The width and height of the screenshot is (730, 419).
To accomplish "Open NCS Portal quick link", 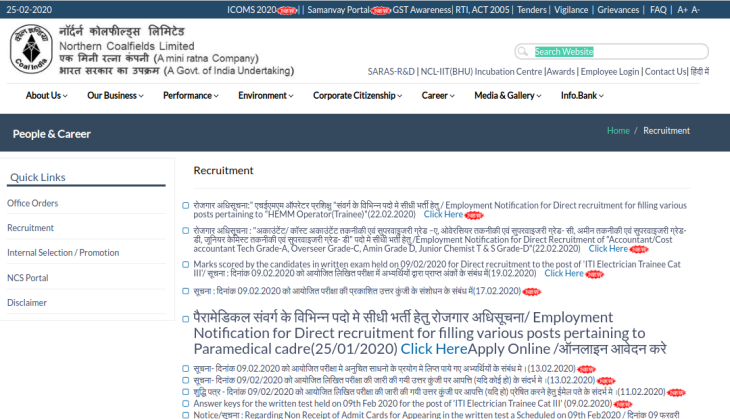I will coord(28,277).
